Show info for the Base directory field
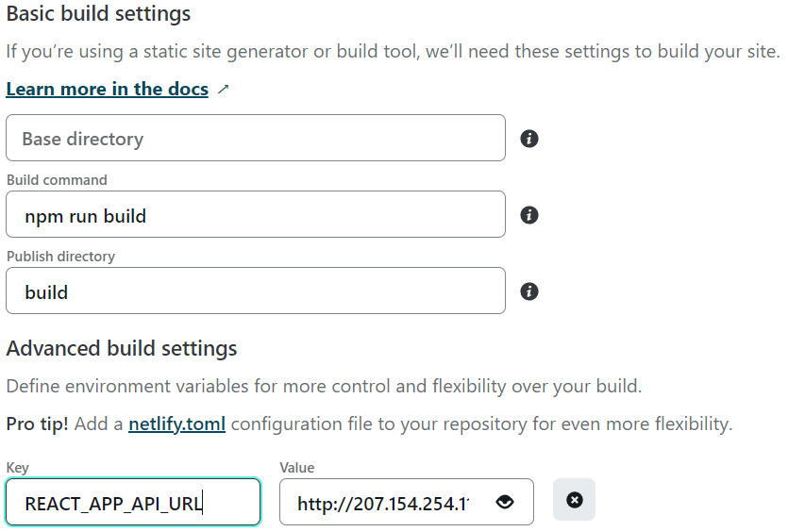788x532 pixels. [x=529, y=139]
